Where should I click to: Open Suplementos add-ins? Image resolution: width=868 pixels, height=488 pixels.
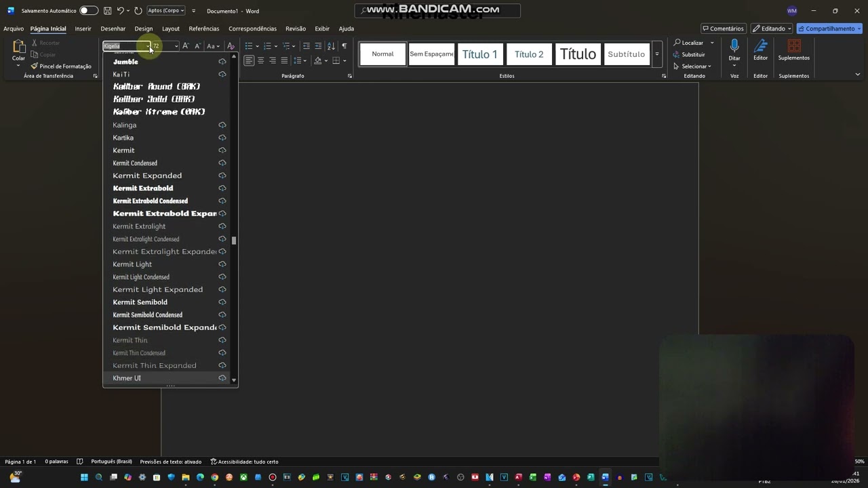pyautogui.click(x=794, y=50)
